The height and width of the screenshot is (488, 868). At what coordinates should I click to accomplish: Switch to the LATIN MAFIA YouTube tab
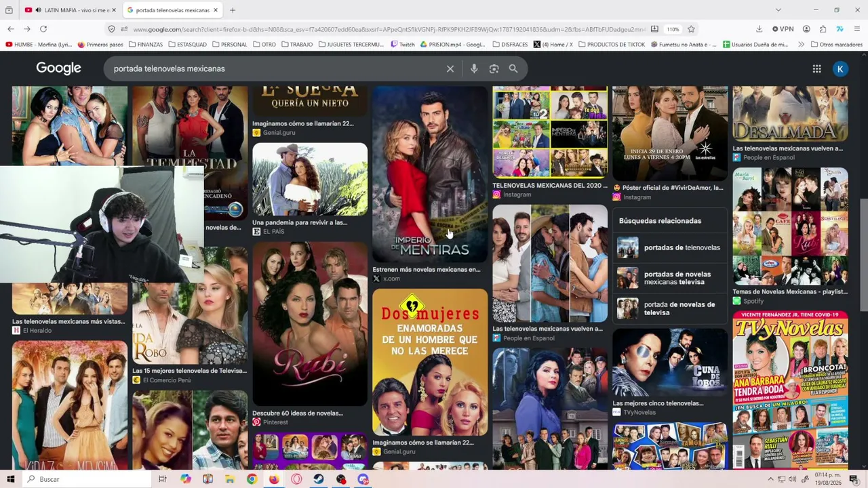(70, 10)
